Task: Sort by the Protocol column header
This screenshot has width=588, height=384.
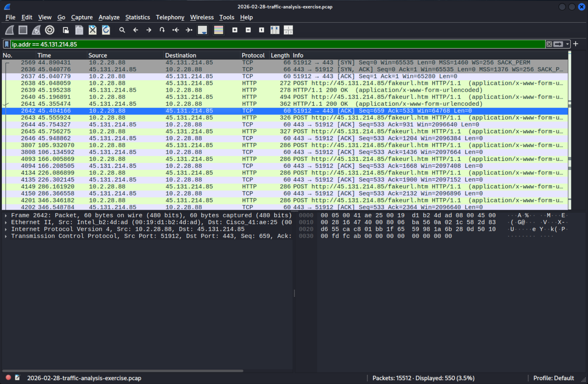Action: point(255,55)
